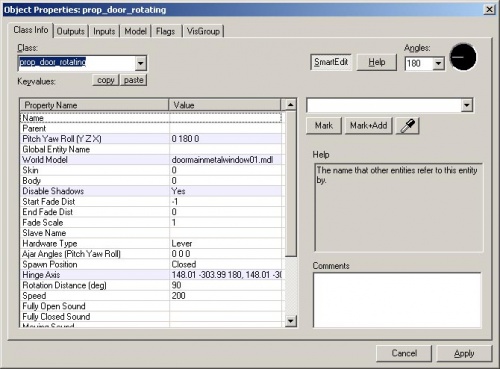Select the Spawn Position property row

pyautogui.click(x=151, y=264)
